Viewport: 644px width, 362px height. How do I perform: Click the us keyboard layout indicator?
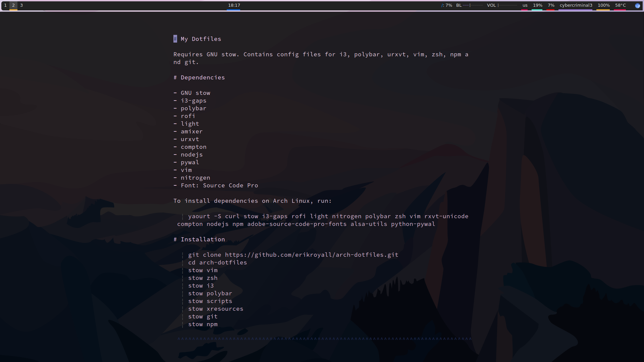click(x=525, y=5)
